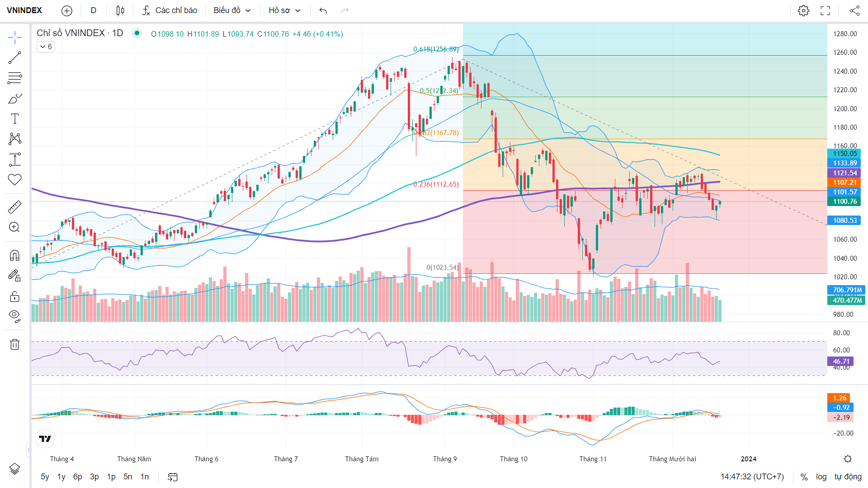Collapse the indicator legend showing 6

coord(46,47)
